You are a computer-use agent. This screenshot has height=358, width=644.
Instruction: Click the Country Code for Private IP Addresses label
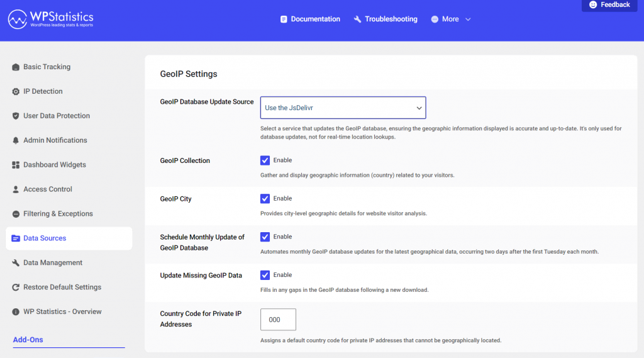(x=201, y=319)
